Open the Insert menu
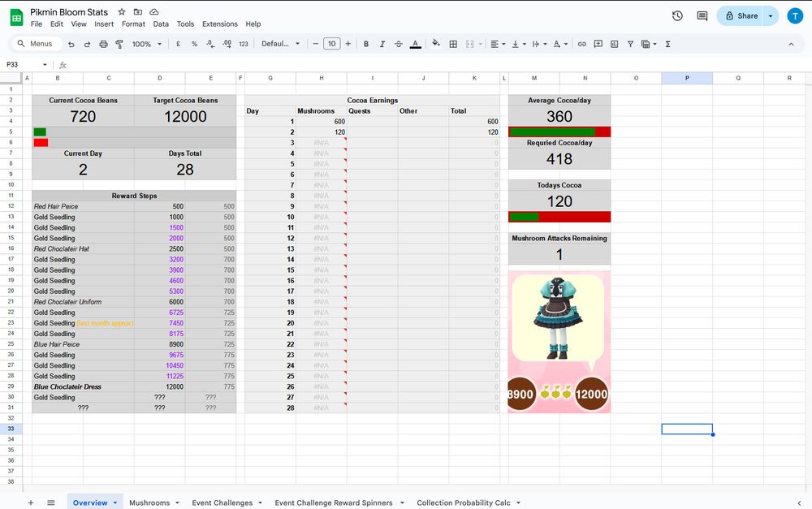 (x=104, y=24)
